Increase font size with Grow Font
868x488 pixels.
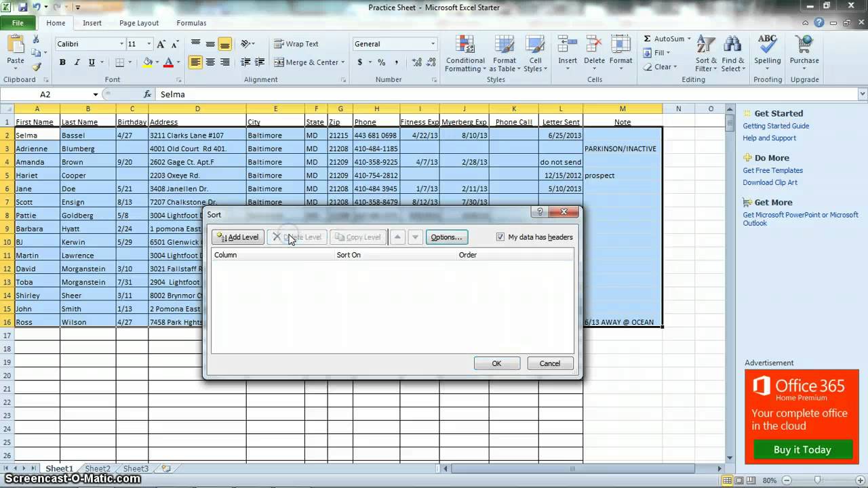tap(161, 44)
